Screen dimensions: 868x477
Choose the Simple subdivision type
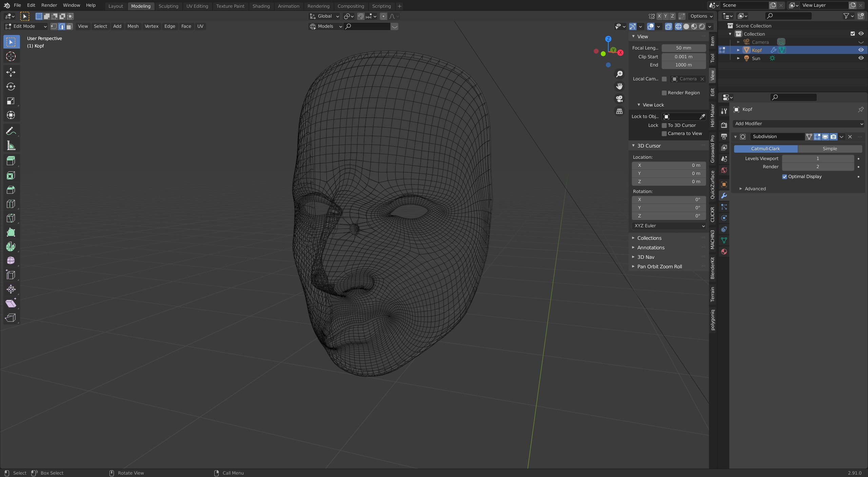click(829, 149)
